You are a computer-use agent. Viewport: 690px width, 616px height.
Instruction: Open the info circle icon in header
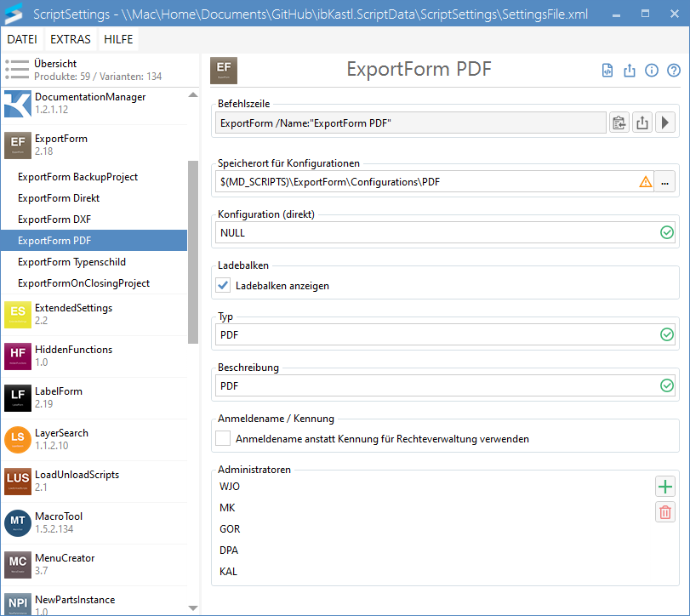click(652, 71)
